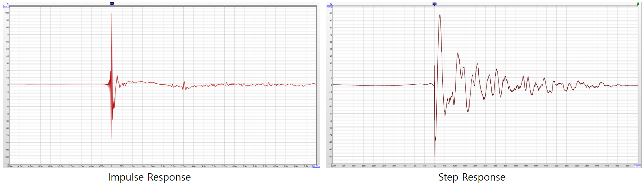This screenshot has height=185, width=644.
Task: Click the 95m label on Step Response axis
Action: (x=628, y=166)
